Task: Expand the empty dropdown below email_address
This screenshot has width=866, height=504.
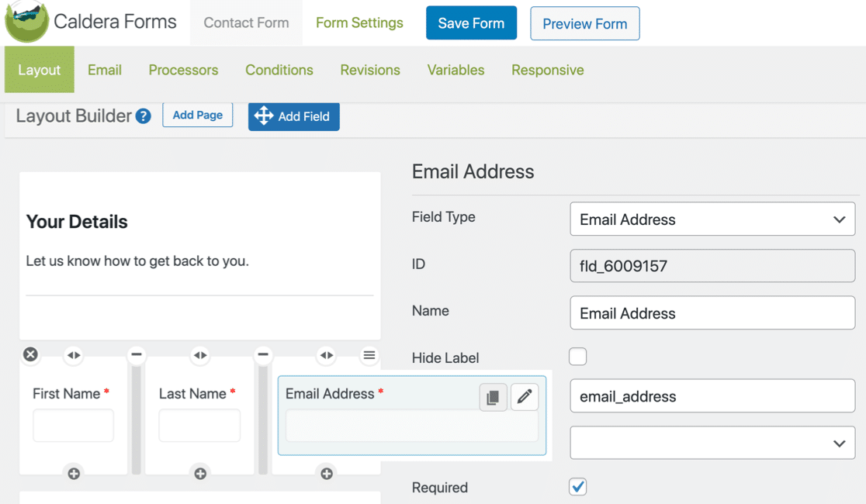Action: [712, 443]
